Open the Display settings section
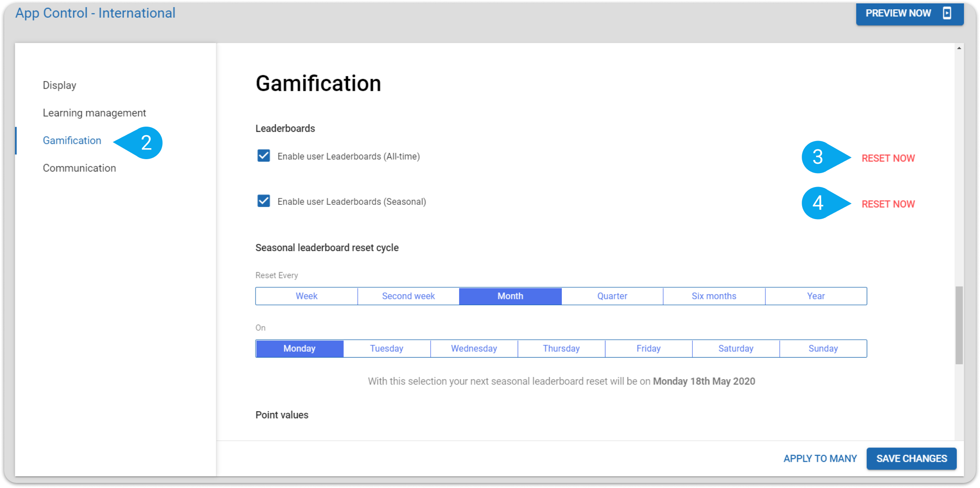 coord(60,85)
